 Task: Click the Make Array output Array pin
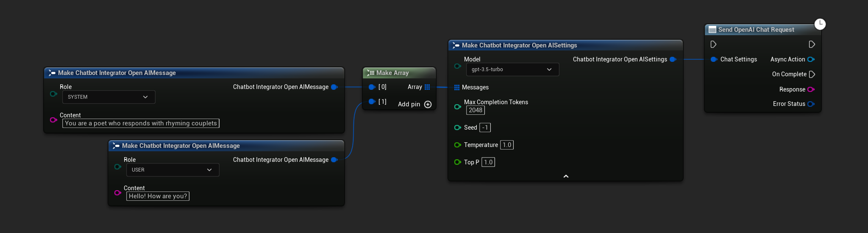pyautogui.click(x=427, y=87)
